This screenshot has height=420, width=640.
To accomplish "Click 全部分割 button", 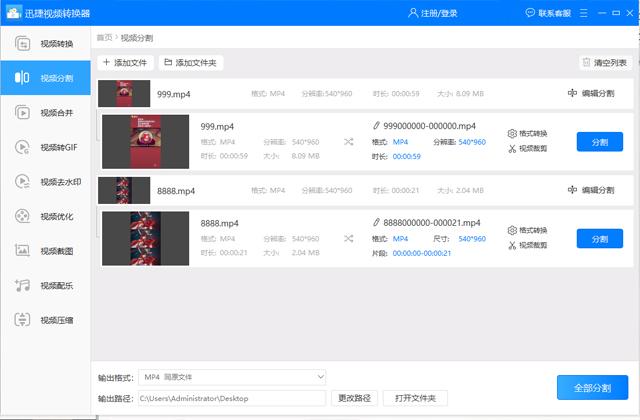I will [592, 387].
